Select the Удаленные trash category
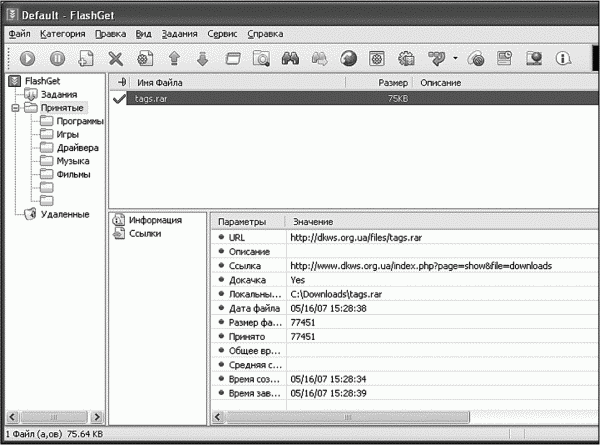The image size is (600, 445). tap(65, 214)
